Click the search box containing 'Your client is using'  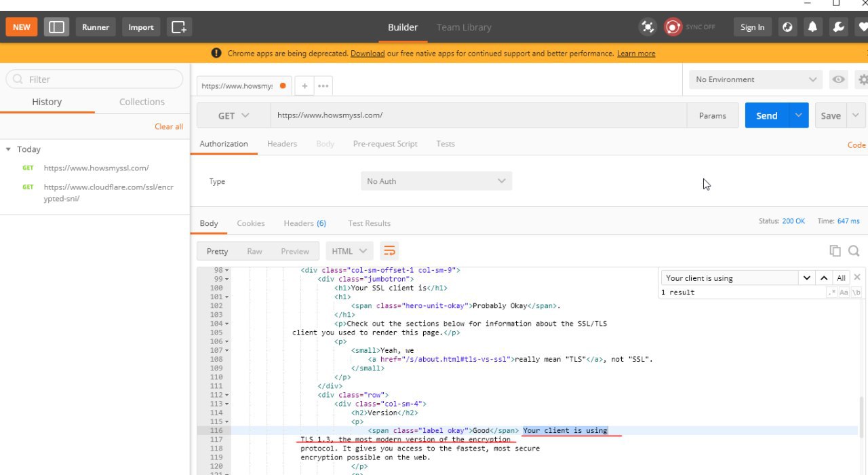tap(730, 278)
